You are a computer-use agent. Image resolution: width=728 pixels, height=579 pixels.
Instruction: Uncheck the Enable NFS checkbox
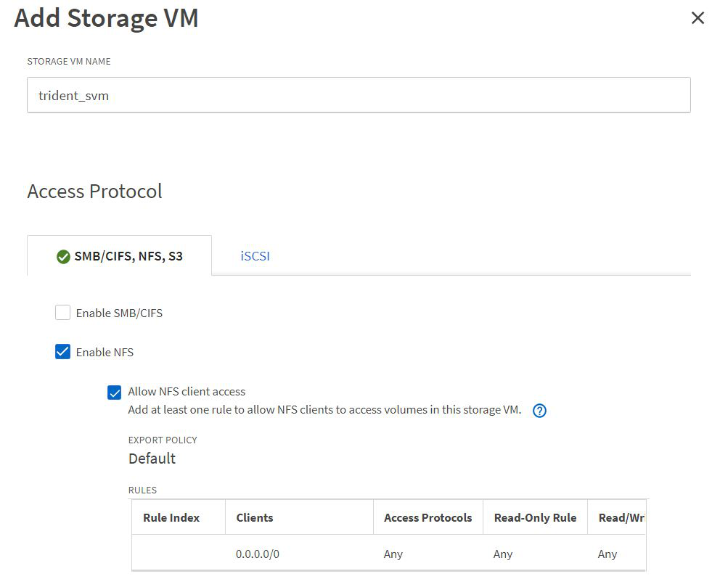tap(63, 353)
